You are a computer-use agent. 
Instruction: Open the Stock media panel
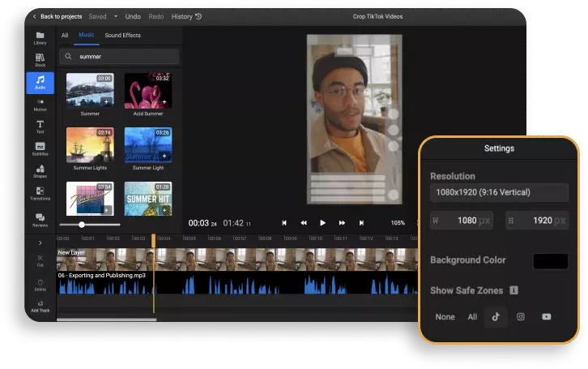(40, 60)
